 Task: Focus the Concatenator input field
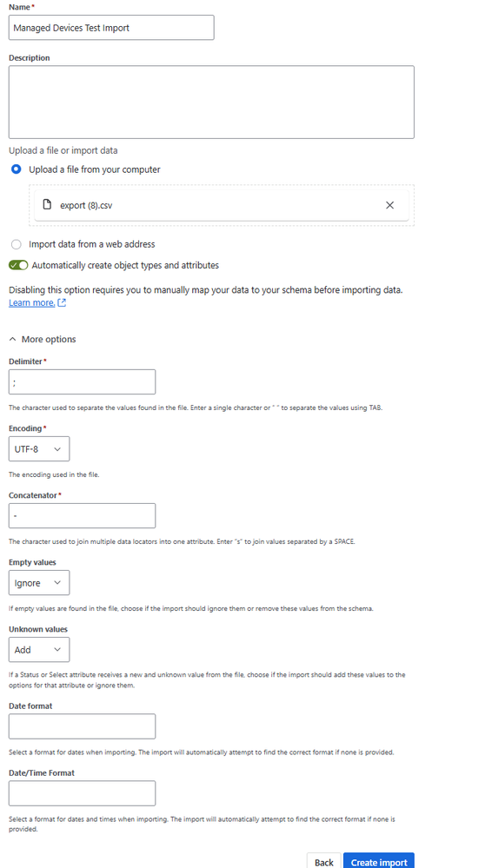(x=82, y=516)
